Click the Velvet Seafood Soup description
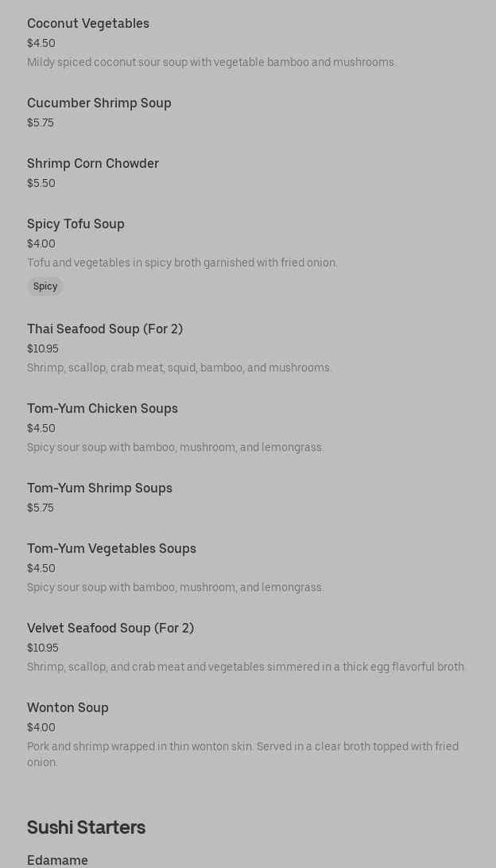496x868 pixels. 246,668
